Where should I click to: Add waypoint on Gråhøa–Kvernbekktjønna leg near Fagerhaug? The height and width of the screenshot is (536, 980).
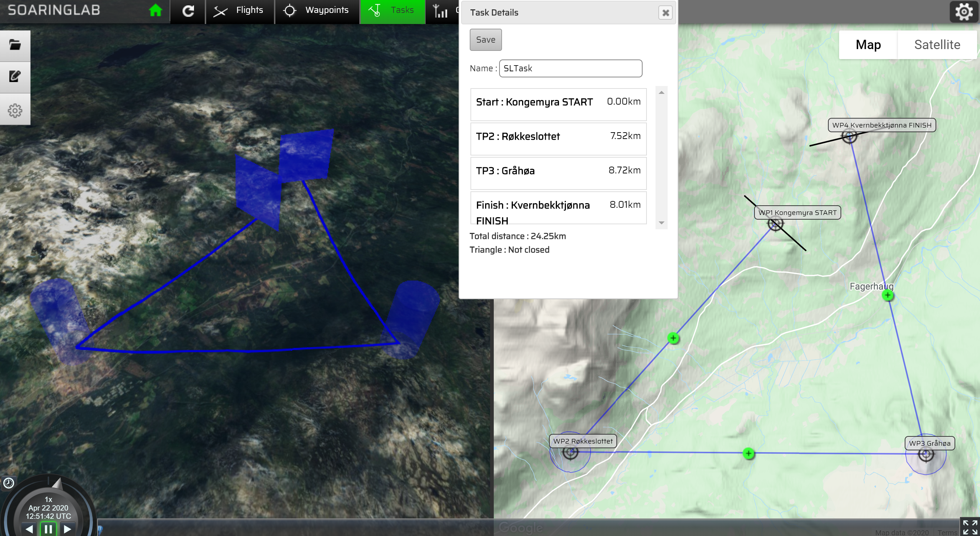coord(887,295)
